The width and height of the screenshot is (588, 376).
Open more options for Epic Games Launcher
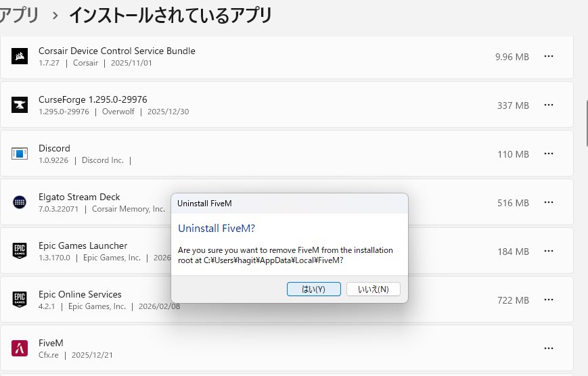coord(549,251)
